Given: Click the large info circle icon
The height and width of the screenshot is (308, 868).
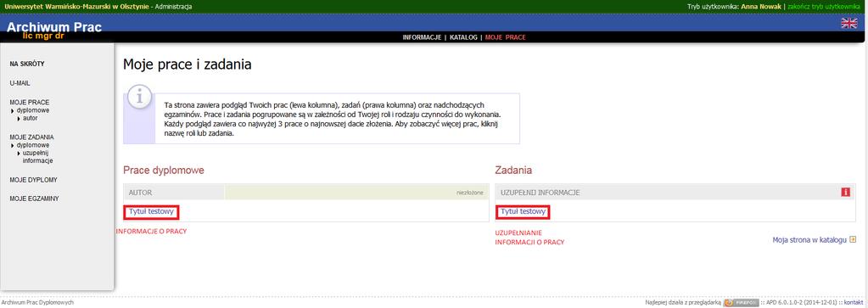Looking at the screenshot, I should pyautogui.click(x=140, y=98).
